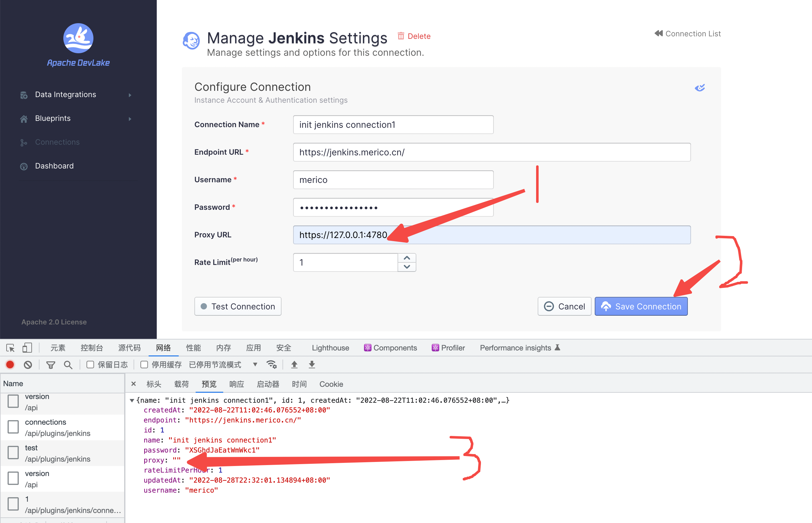Image resolution: width=812 pixels, height=523 pixels.
Task: Enable the 停用缓存 disable cache checkbox
Action: (144, 365)
